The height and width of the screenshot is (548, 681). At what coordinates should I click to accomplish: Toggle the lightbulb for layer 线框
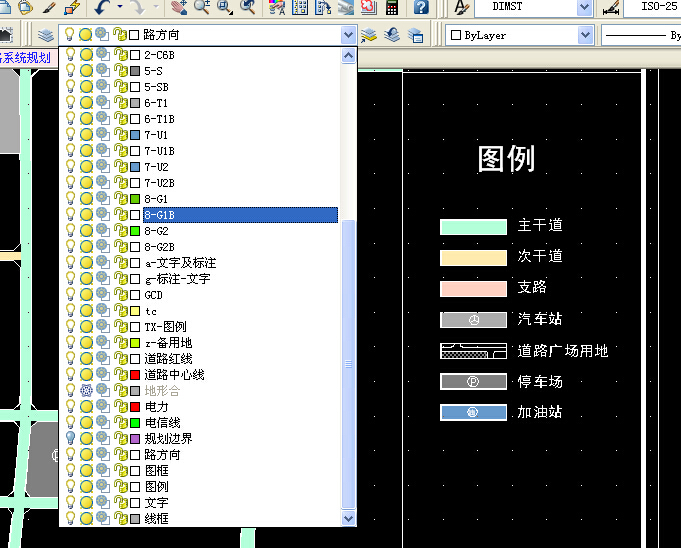pyautogui.click(x=70, y=518)
